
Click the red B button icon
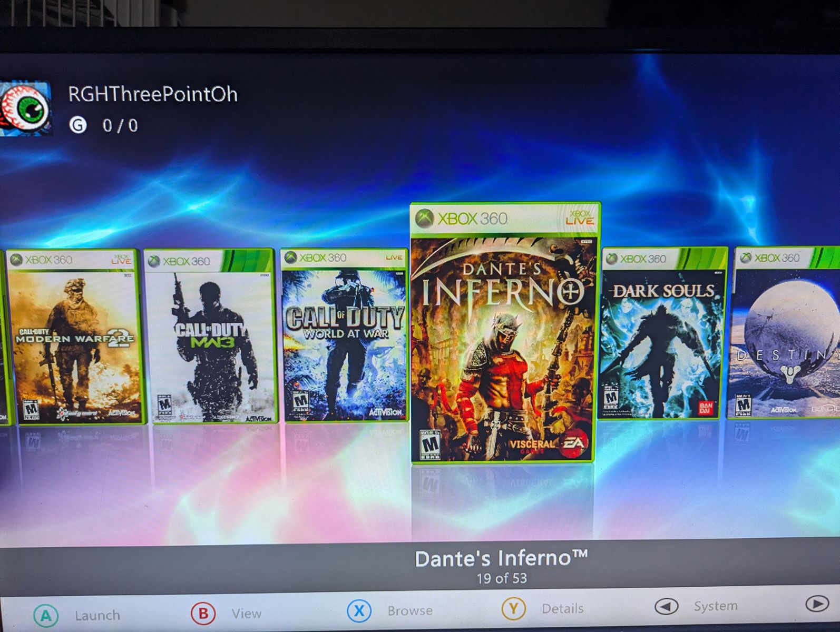tap(203, 613)
